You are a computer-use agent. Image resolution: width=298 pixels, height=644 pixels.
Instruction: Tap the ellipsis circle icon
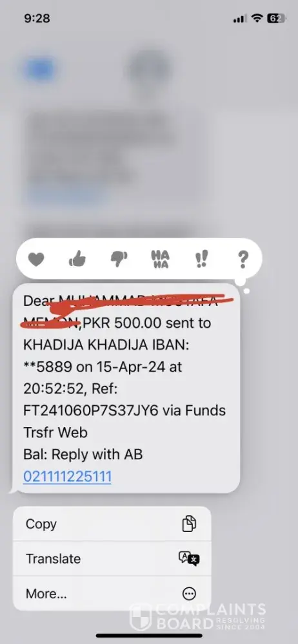(x=190, y=594)
